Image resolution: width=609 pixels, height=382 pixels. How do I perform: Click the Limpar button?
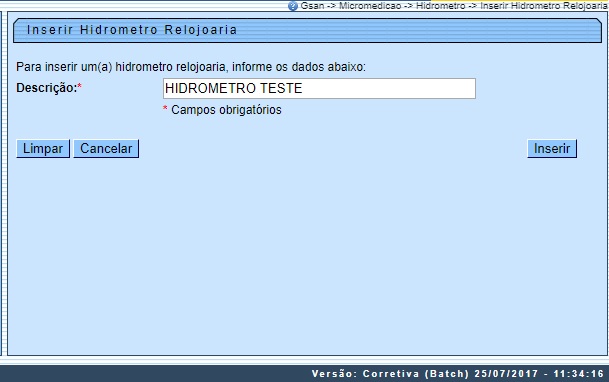click(x=43, y=149)
